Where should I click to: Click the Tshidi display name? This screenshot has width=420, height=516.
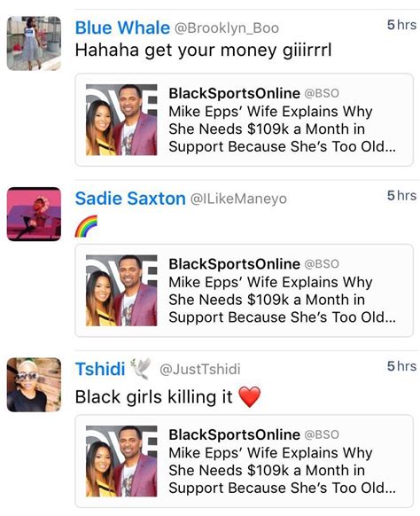[100, 369]
